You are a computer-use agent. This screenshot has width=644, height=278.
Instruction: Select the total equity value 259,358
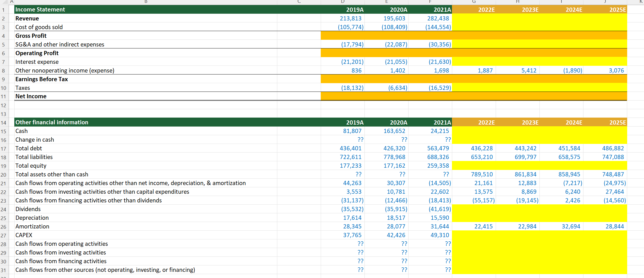click(x=438, y=166)
